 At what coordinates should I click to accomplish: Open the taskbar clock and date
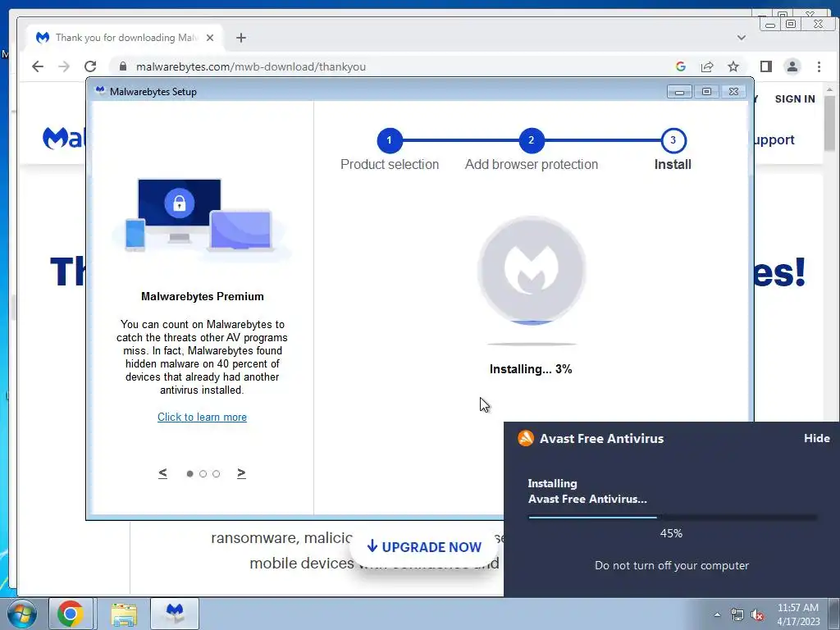point(798,614)
